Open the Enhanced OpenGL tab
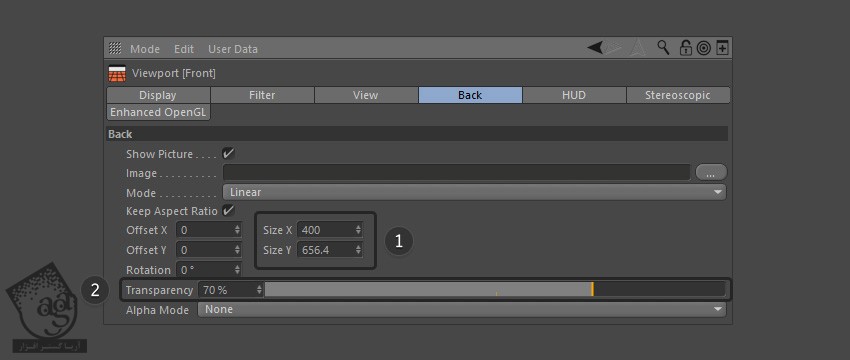The height and width of the screenshot is (360, 850). click(x=158, y=112)
